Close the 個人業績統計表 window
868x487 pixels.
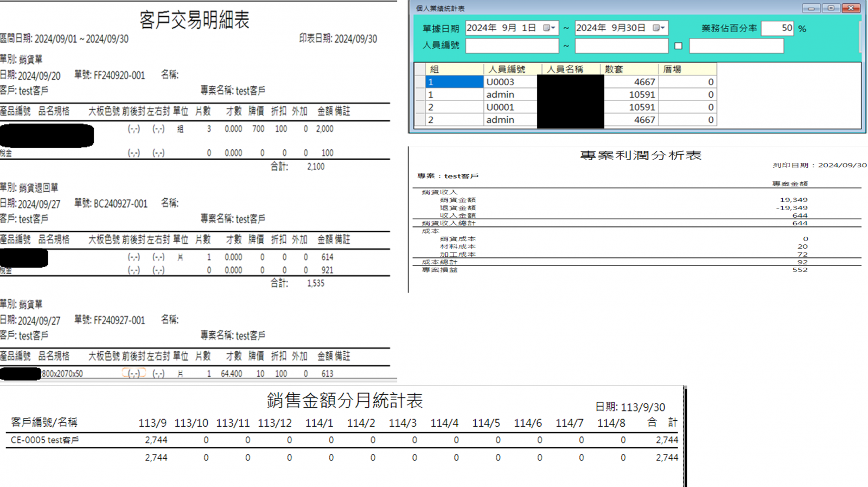851,8
